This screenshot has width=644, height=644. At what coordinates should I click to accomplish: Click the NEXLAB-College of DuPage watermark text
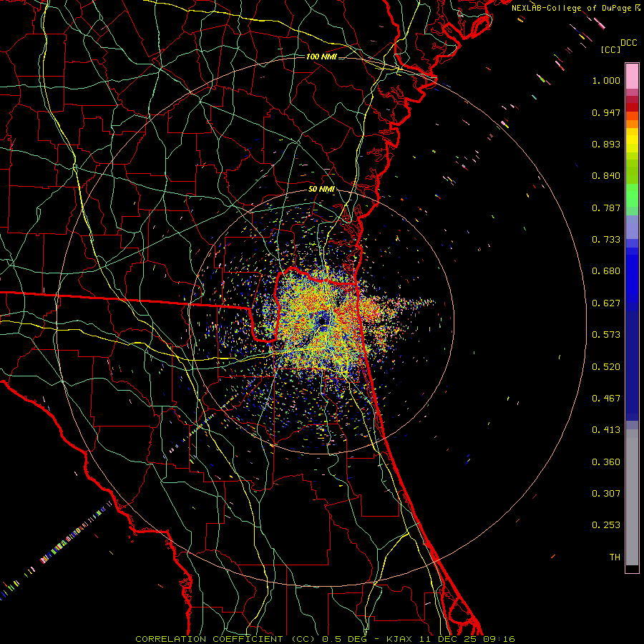tap(572, 8)
